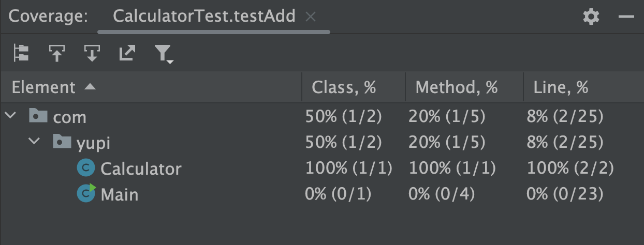The height and width of the screenshot is (245, 644).
Task: Select the Main class row
Action: point(120,194)
